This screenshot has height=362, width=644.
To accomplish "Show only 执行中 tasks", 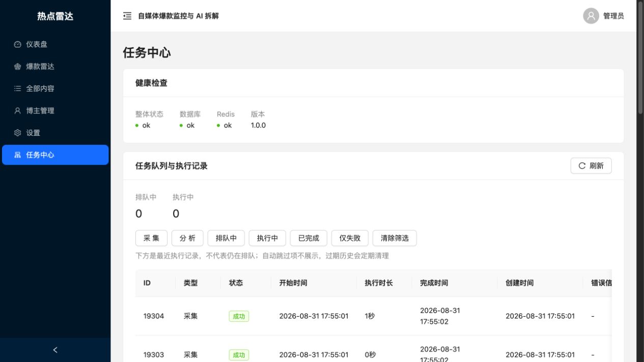I will coord(267,238).
